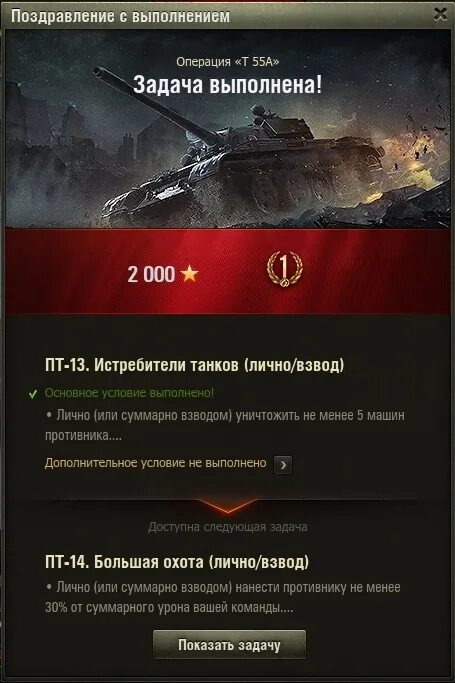Click the Доступна следующая задача label
The width and height of the screenshot is (455, 683).
(x=228, y=527)
